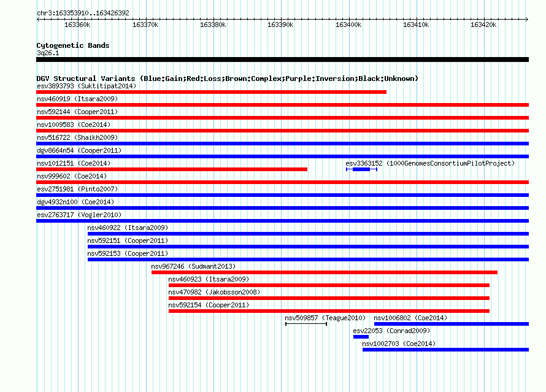Click the 163370k ruler tick label
546x392 pixels.
[145, 25]
